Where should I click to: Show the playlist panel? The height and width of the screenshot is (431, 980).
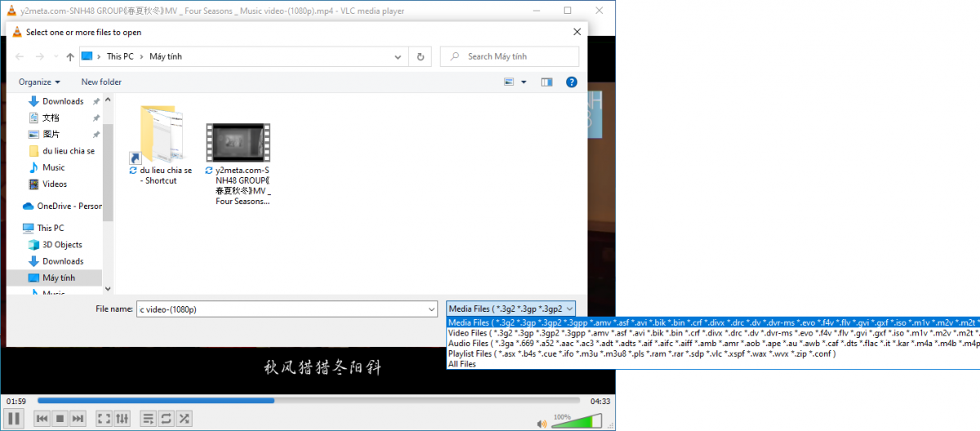(148, 419)
